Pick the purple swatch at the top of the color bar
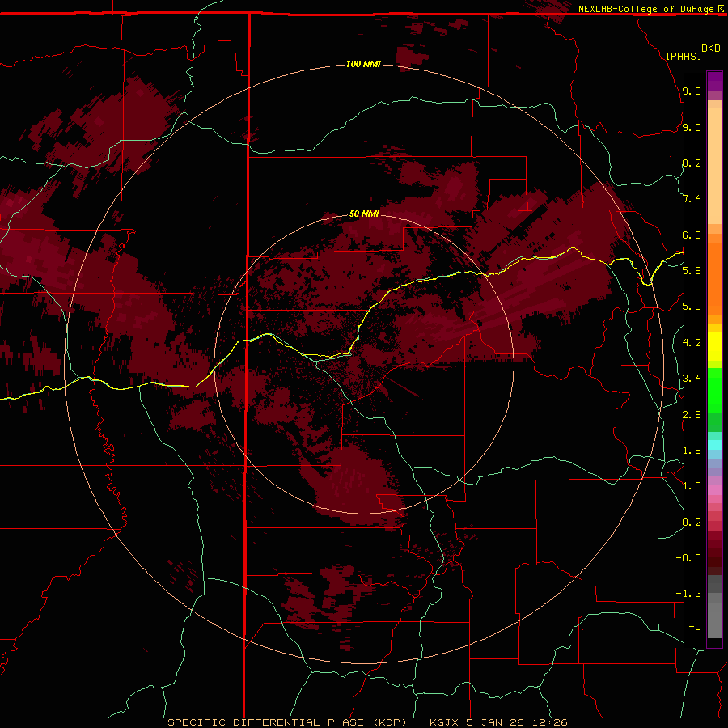The height and width of the screenshot is (728, 728). pos(714,81)
